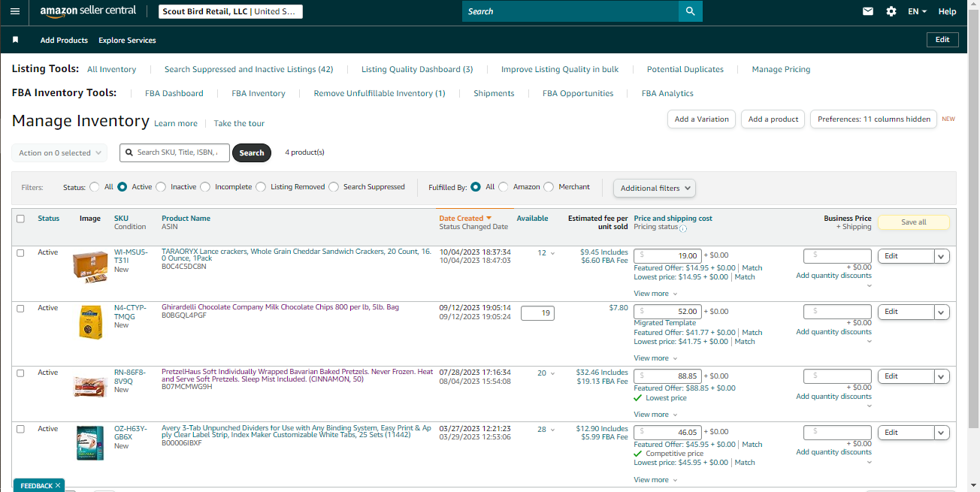Viewport: 980px width, 492px height.
Task: Click the Pricing status info icon
Action: (682, 228)
